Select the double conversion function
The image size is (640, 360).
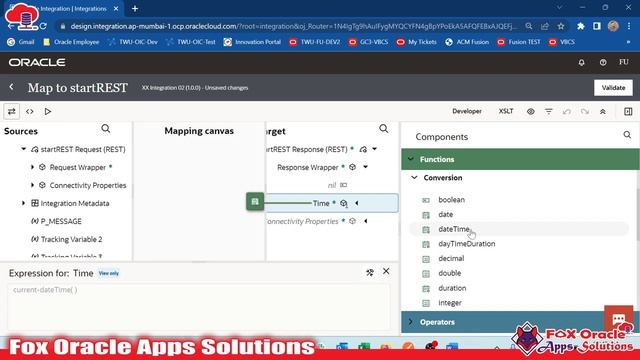coord(449,273)
